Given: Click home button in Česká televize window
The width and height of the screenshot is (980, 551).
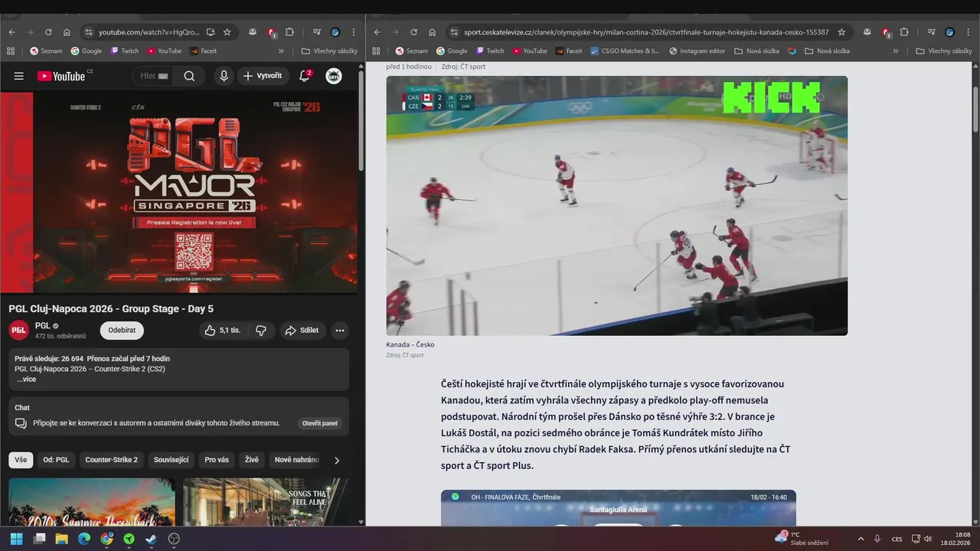Looking at the screenshot, I should (432, 32).
